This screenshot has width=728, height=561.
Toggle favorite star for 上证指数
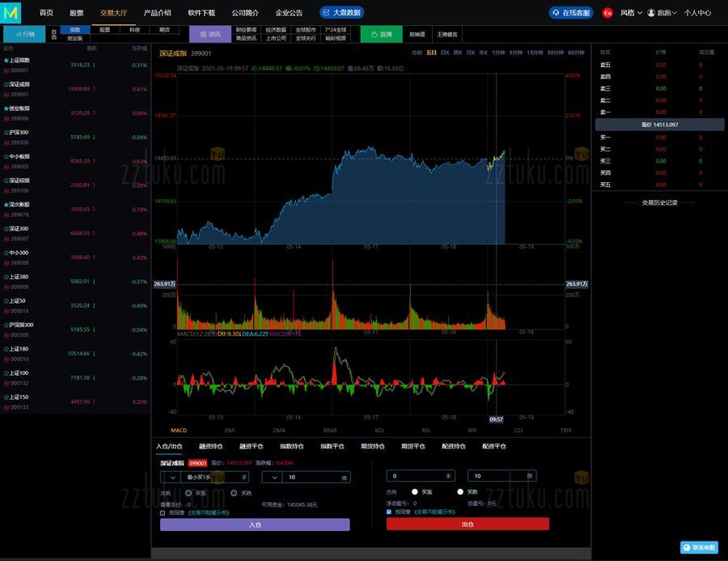(x=6, y=60)
